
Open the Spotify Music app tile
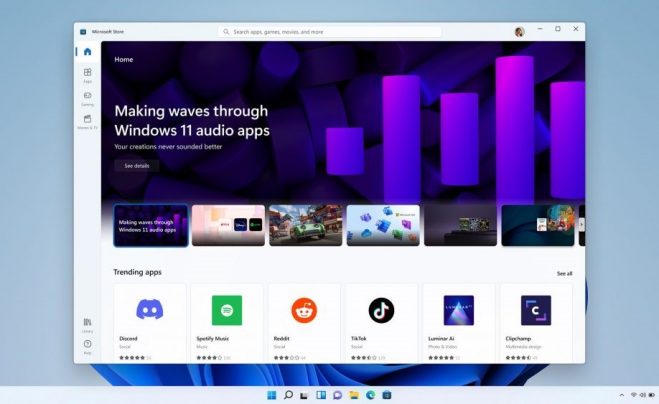pos(227,322)
